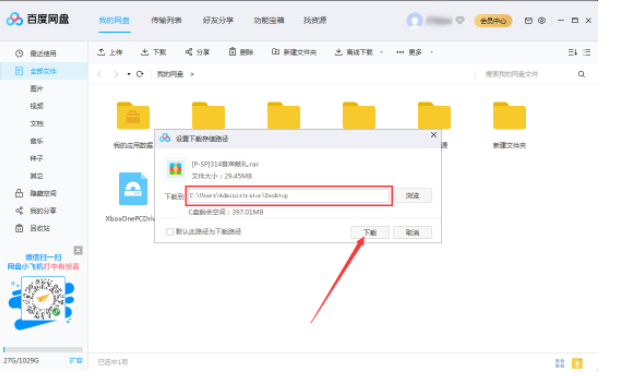The height and width of the screenshot is (376, 626).
Task: Click the user avatar
Action: point(414,20)
